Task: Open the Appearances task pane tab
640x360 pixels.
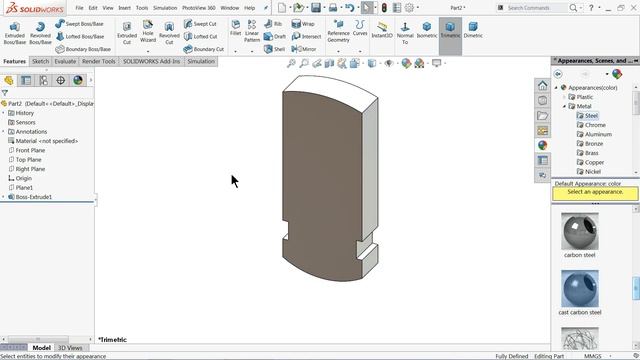Action: (x=542, y=145)
